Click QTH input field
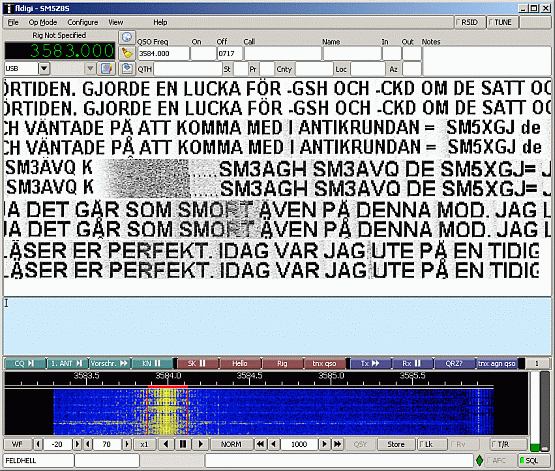This screenshot has width=555, height=471. 188,69
